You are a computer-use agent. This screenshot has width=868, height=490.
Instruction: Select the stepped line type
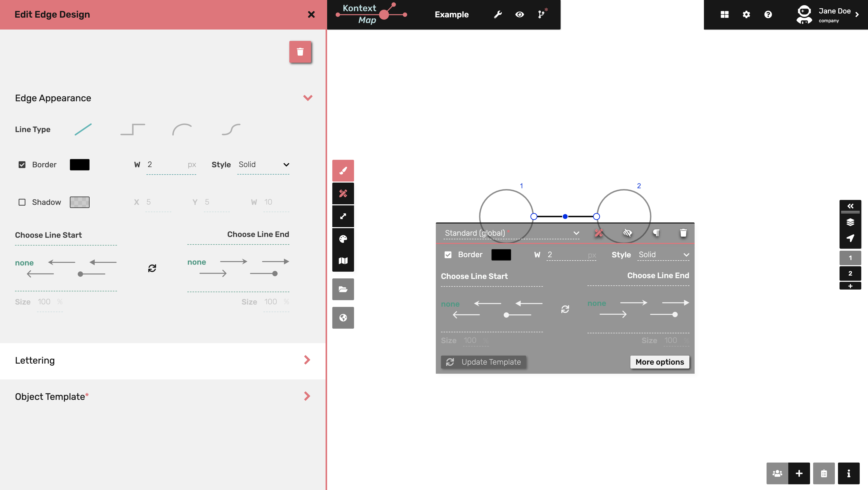pos(133,129)
